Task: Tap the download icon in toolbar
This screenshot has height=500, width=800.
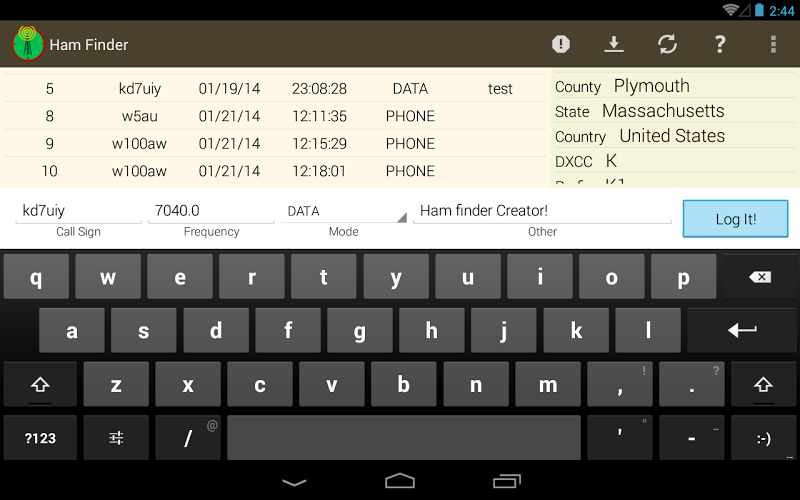Action: [614, 44]
